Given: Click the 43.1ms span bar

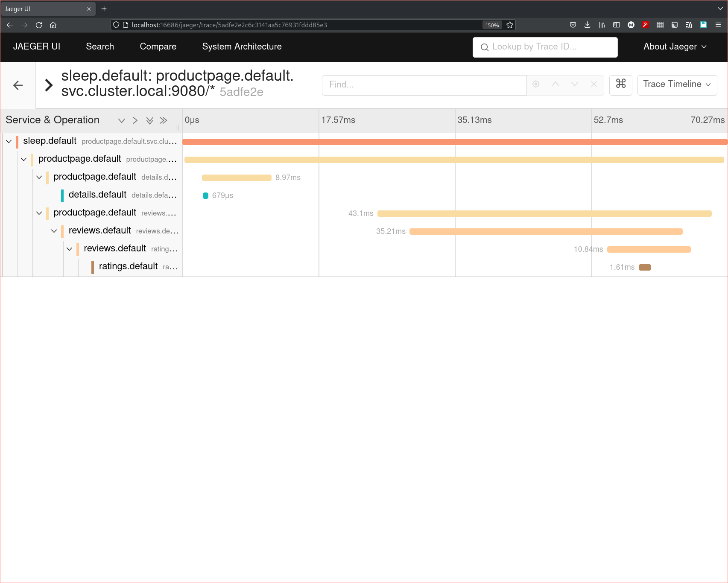Looking at the screenshot, I should click(544, 213).
